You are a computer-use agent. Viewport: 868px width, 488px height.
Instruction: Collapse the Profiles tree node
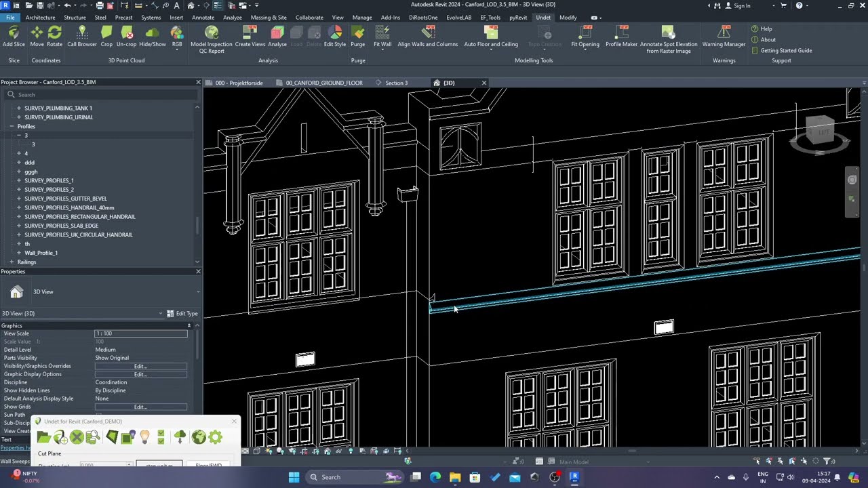tap(12, 127)
